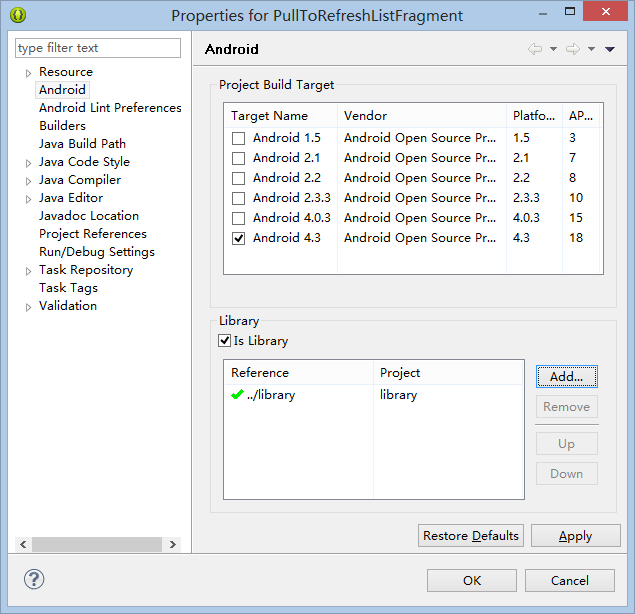Click the Apply button
Viewport: 635px width, 614px height.
pyautogui.click(x=575, y=536)
